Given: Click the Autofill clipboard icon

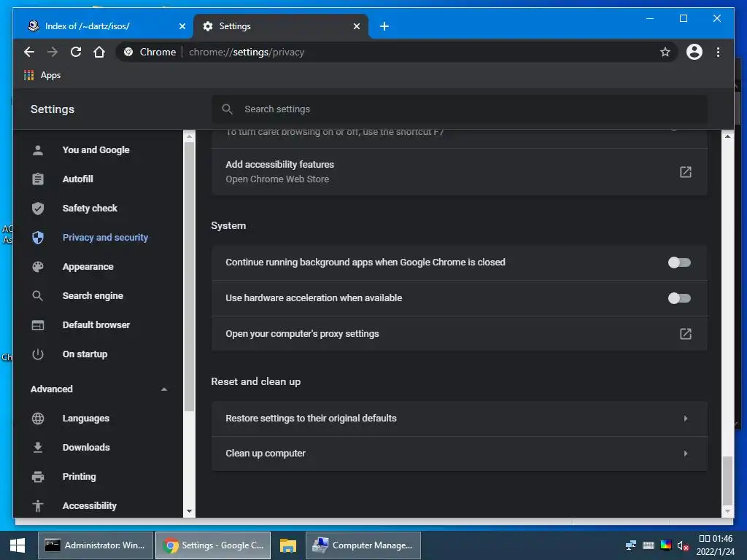Looking at the screenshot, I should point(38,179).
